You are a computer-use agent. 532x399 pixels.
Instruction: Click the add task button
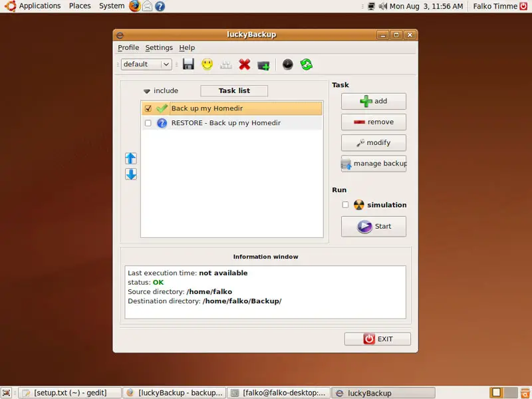[374, 101]
